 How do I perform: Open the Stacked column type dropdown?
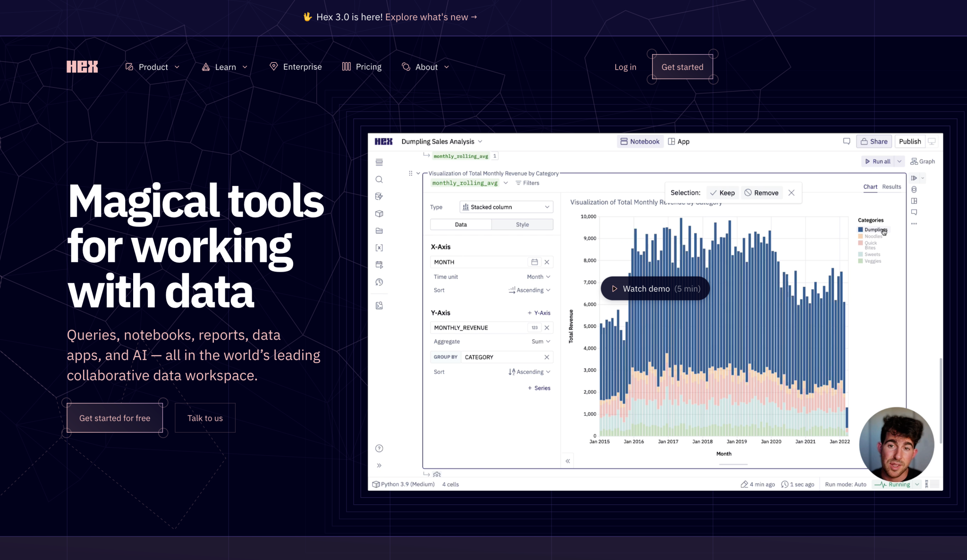coord(506,207)
